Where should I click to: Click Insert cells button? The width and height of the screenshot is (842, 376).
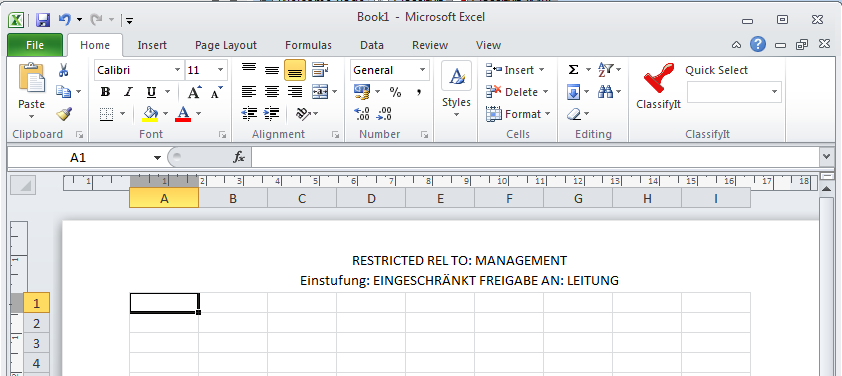515,70
